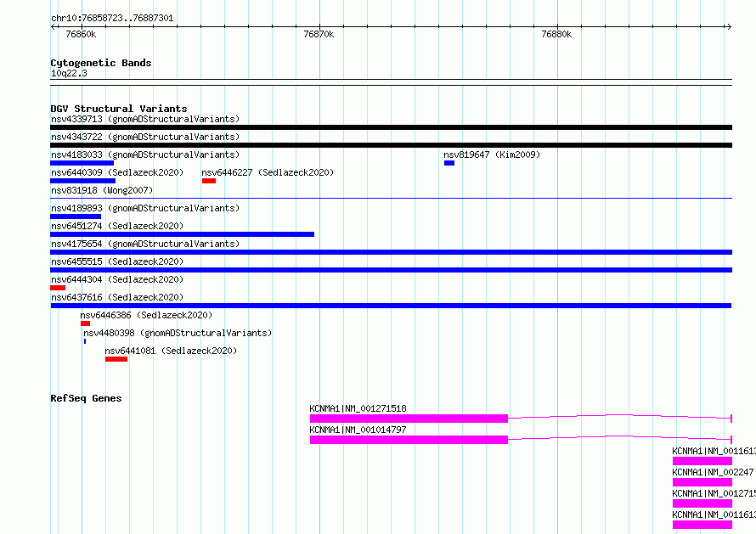Open the Cytogenetic Bands track heading
The height and width of the screenshot is (534, 756).
tap(101, 63)
